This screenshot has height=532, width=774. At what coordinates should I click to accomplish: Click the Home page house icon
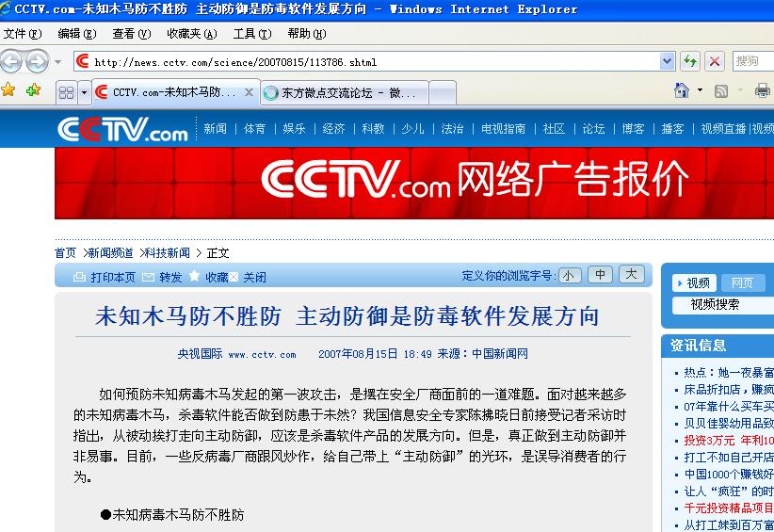point(682,90)
